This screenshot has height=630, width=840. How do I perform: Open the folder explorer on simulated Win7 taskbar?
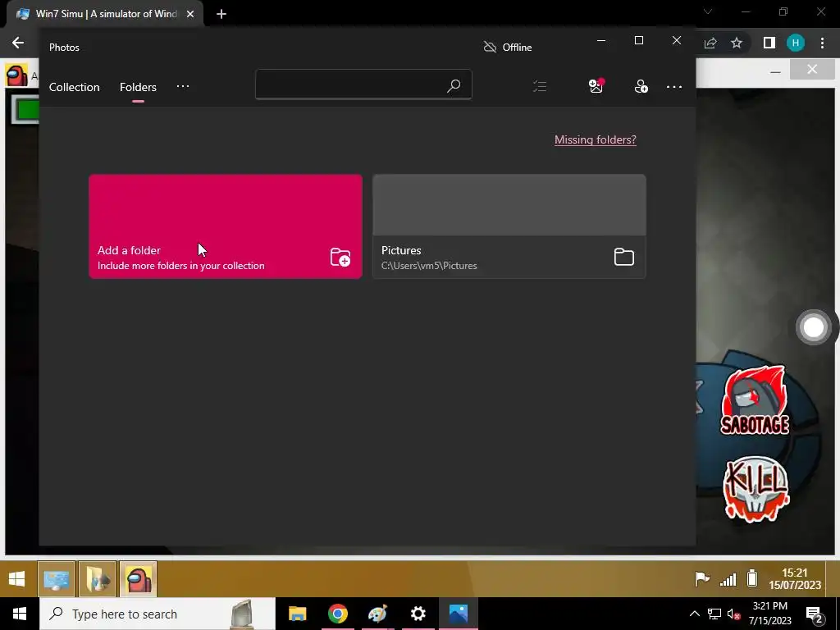coord(97,579)
